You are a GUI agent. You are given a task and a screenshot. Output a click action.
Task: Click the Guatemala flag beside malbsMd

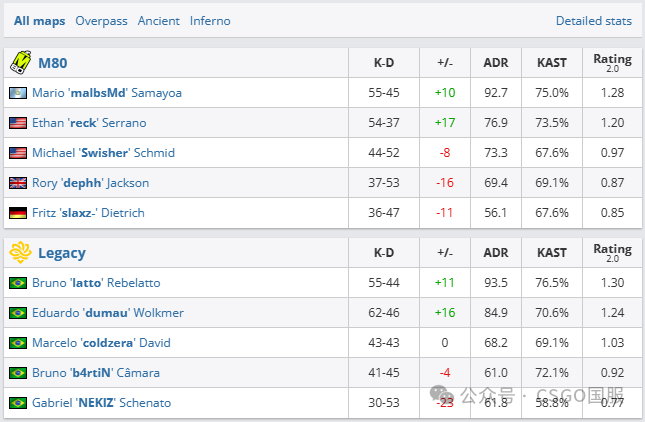pos(18,93)
